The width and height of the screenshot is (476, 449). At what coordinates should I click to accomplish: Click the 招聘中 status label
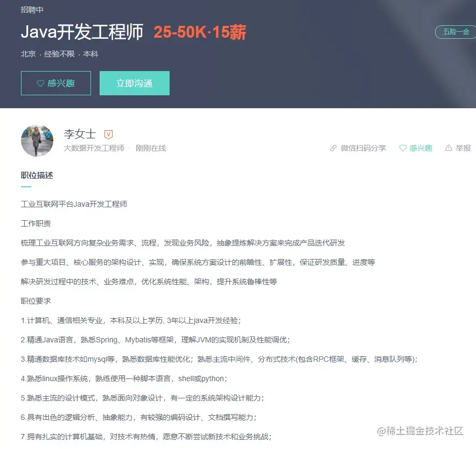click(x=32, y=10)
